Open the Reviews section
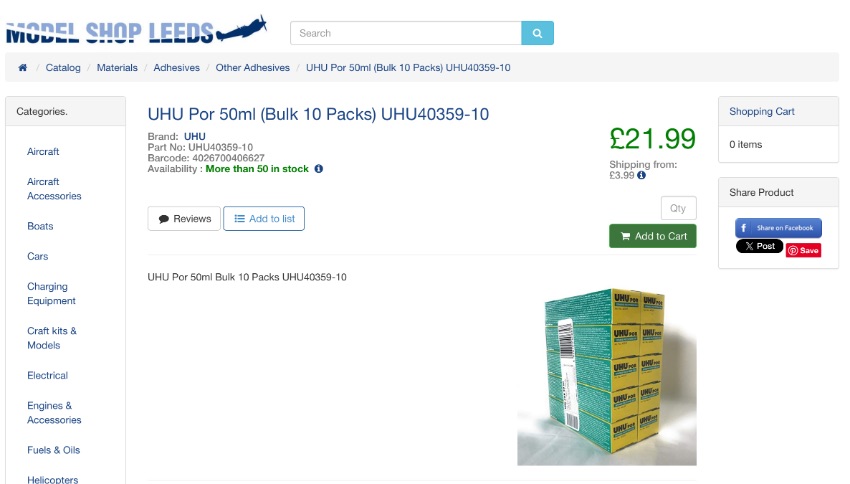Screen dimensions: 850x484 (184, 218)
